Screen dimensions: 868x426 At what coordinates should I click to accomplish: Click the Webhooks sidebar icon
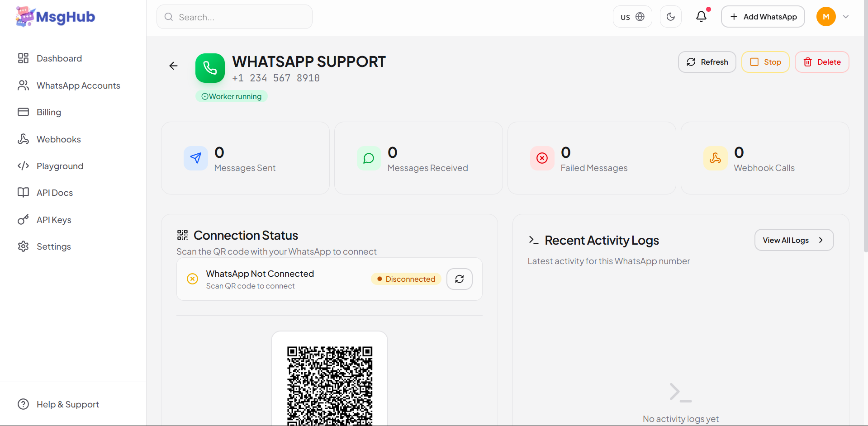tap(23, 139)
